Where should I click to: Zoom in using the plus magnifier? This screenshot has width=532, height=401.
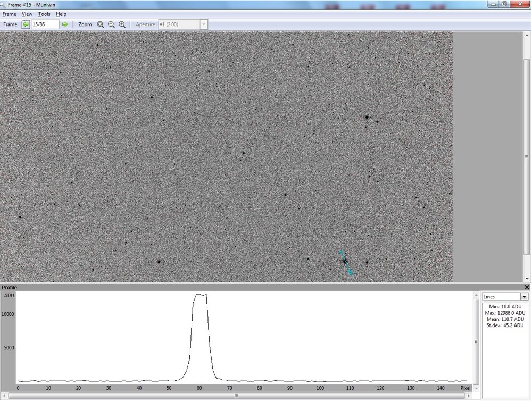(x=122, y=24)
